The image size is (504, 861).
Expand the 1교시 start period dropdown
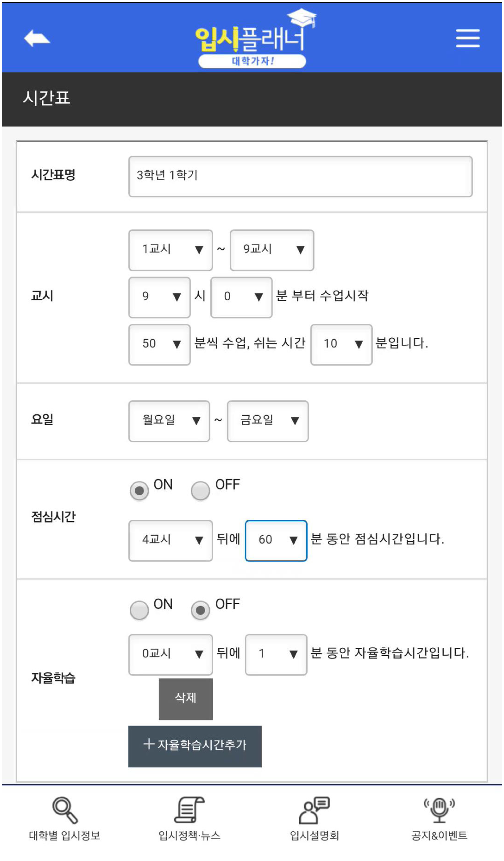170,250
